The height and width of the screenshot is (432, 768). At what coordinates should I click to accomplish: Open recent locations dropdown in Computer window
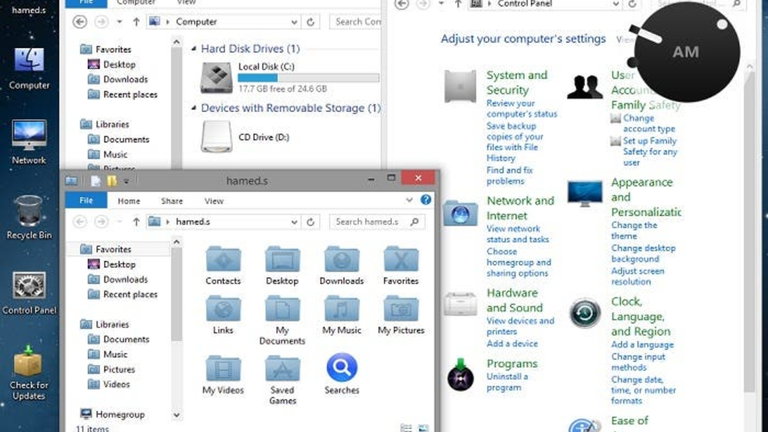coord(119,22)
